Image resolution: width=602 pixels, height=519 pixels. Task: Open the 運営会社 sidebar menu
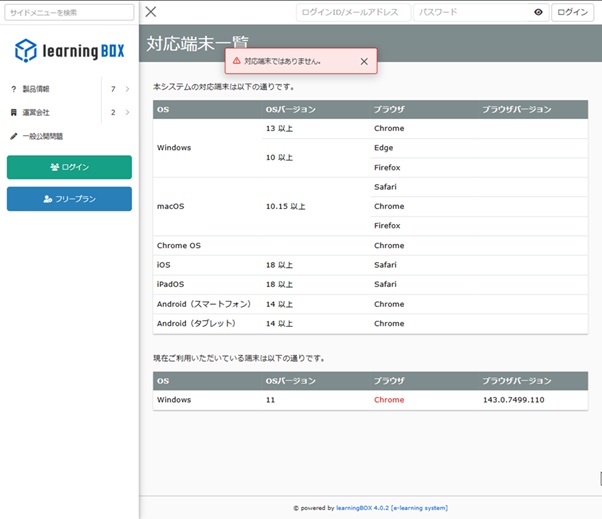36,113
